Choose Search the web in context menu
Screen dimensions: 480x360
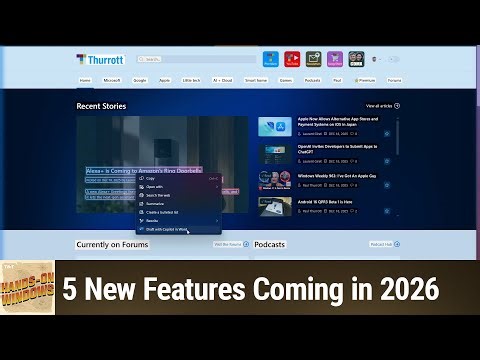click(x=179, y=195)
